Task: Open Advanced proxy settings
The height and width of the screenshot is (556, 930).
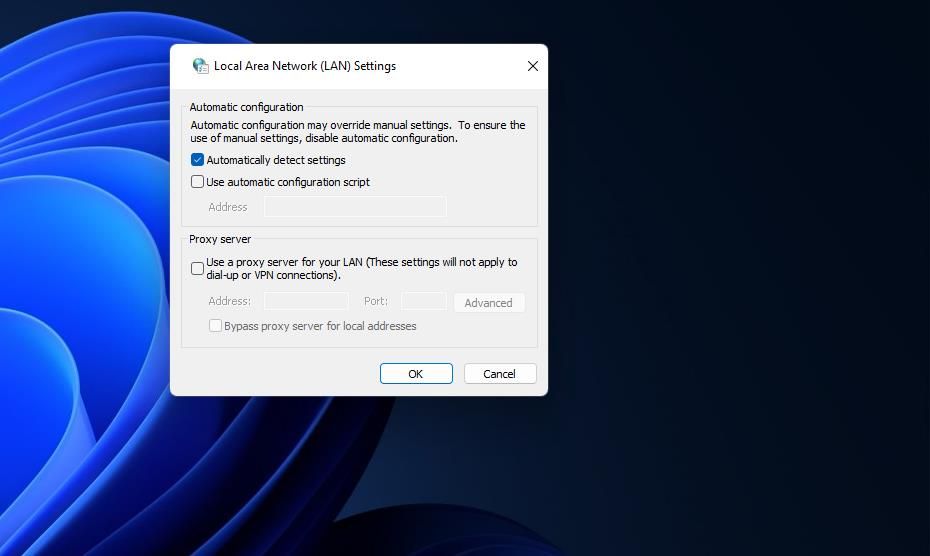Action: 489,303
